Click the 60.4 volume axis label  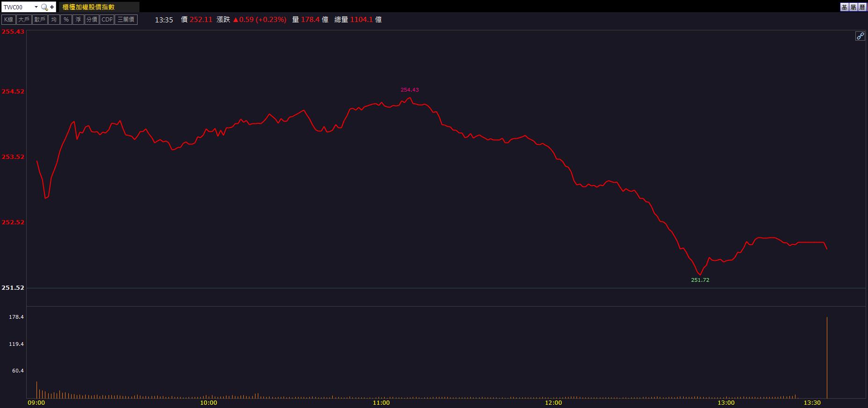18,371
